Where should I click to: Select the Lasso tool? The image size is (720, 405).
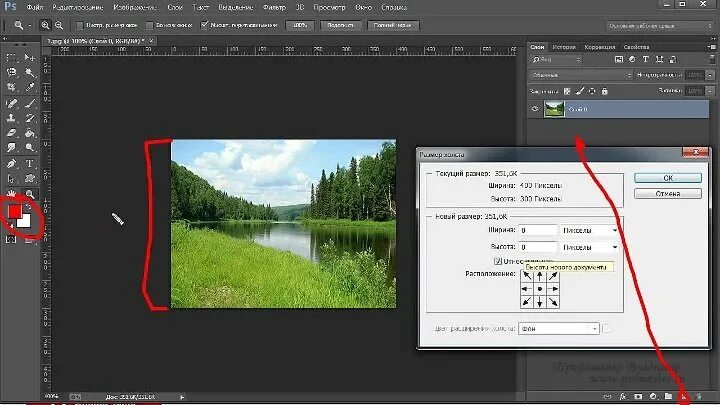11,73
